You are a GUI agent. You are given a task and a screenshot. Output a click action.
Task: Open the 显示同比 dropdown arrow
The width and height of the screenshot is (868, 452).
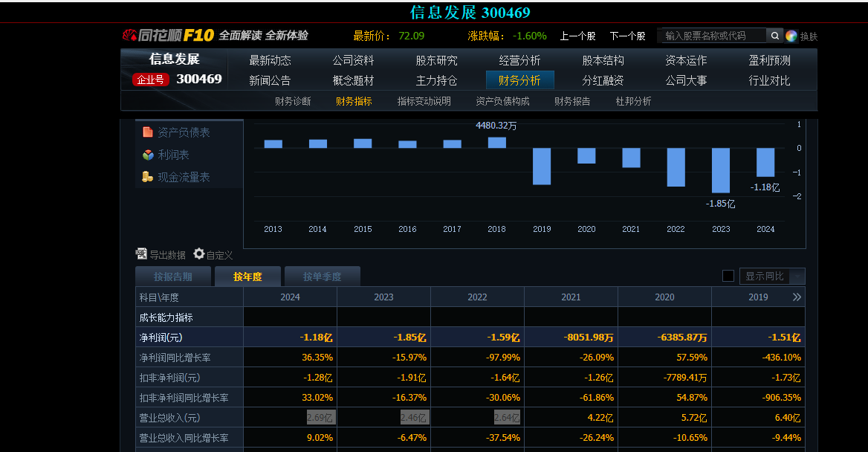tap(797, 276)
